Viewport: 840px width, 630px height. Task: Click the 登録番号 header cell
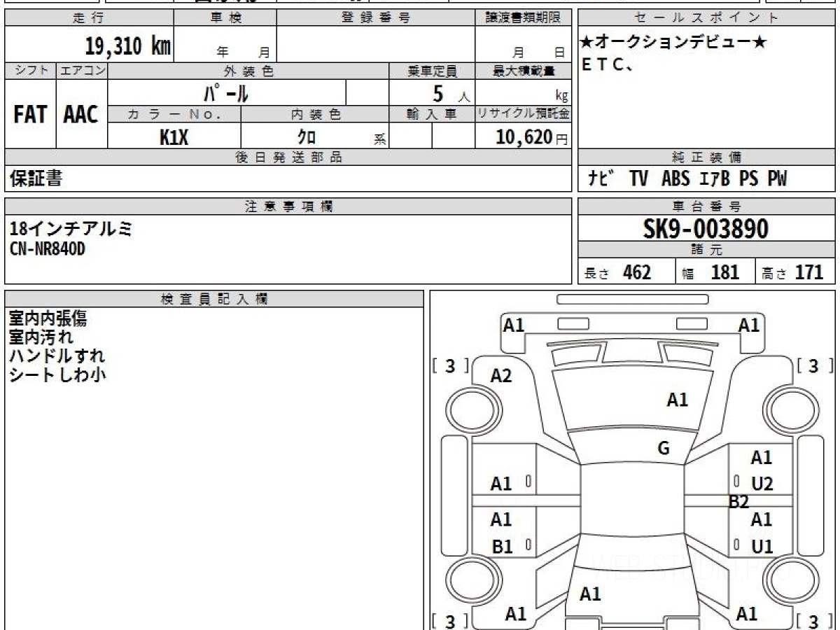point(376,18)
